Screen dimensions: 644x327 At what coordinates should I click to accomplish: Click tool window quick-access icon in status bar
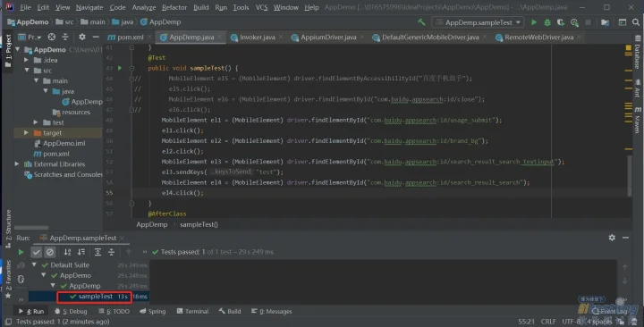9,322
